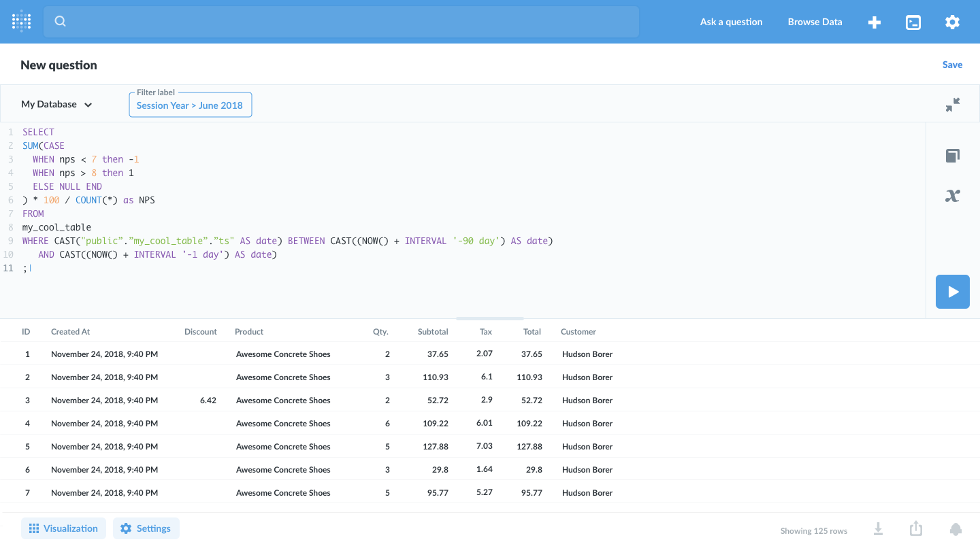Set up an alert with the bell icon
Screen dimensions: 980x544
point(955,528)
